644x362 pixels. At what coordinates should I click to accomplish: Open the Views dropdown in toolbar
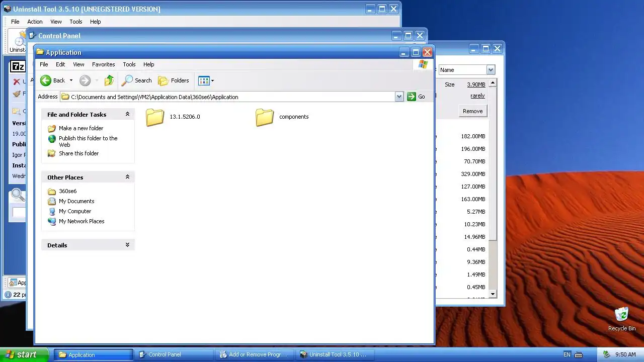click(206, 80)
